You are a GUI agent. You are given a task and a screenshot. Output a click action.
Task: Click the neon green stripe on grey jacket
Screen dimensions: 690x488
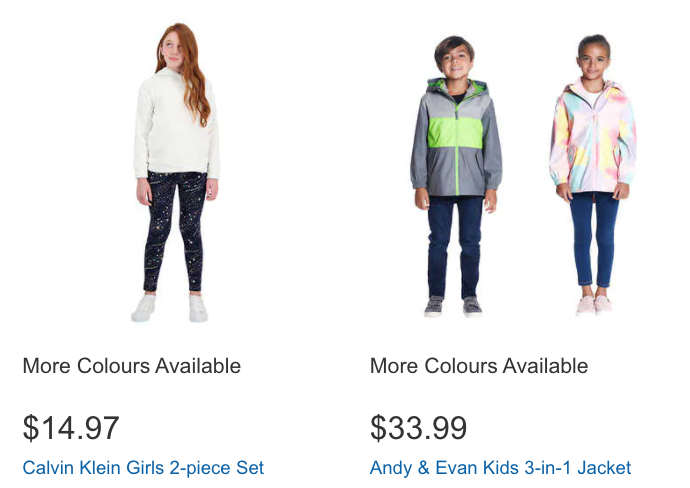pyautogui.click(x=455, y=132)
